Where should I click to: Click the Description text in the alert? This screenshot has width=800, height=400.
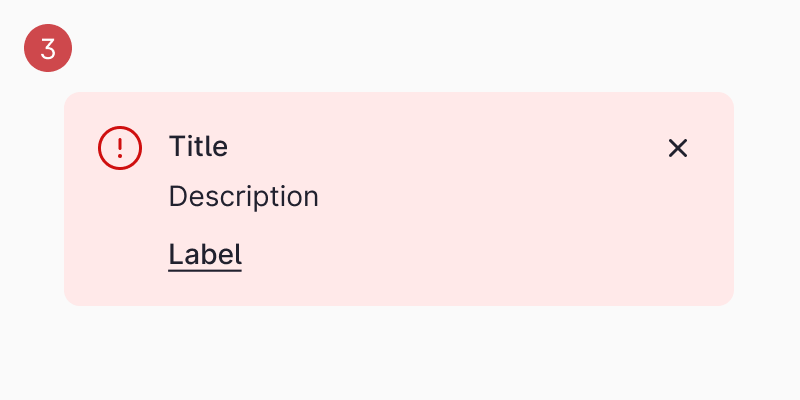pyautogui.click(x=243, y=197)
